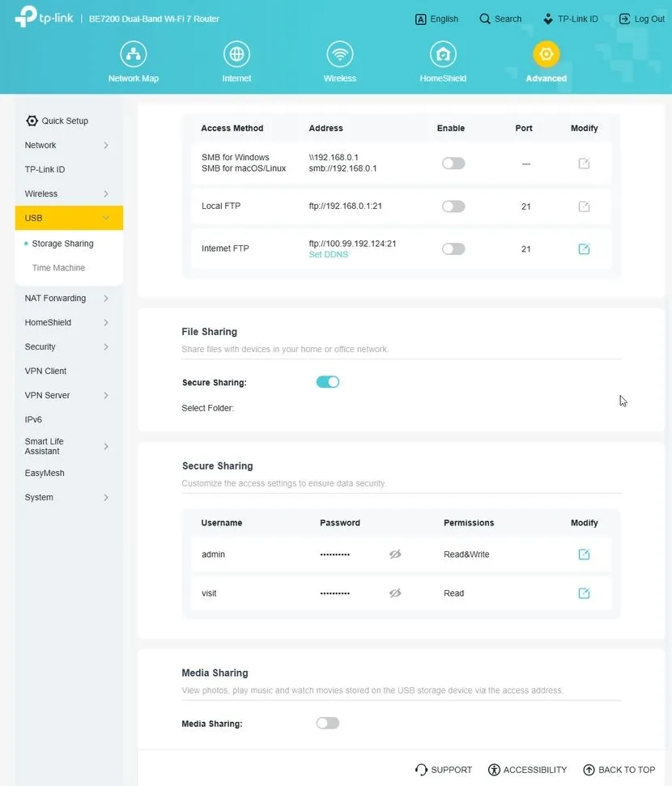Enable the SMB access method toggle
Image resolution: width=672 pixels, height=786 pixels.
[x=453, y=164]
